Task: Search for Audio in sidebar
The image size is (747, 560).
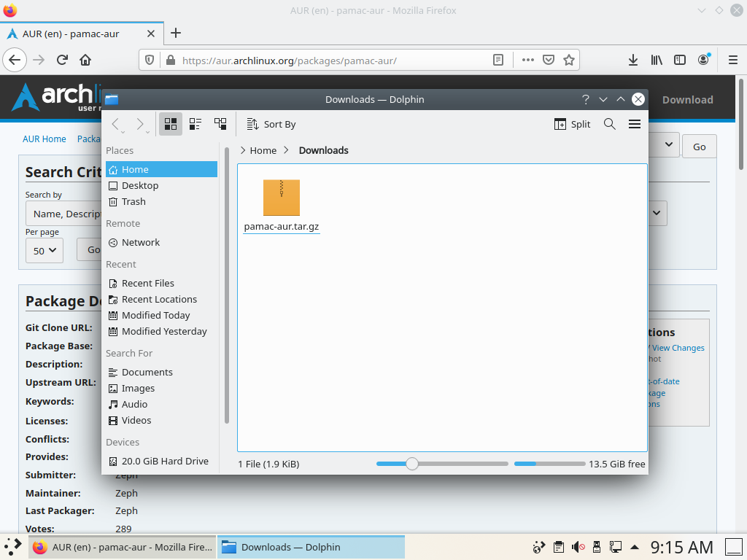Action: (x=161, y=405)
